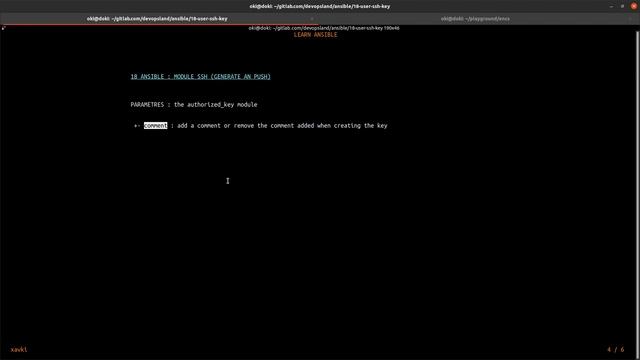Maximize the terminal window

[622, 6]
